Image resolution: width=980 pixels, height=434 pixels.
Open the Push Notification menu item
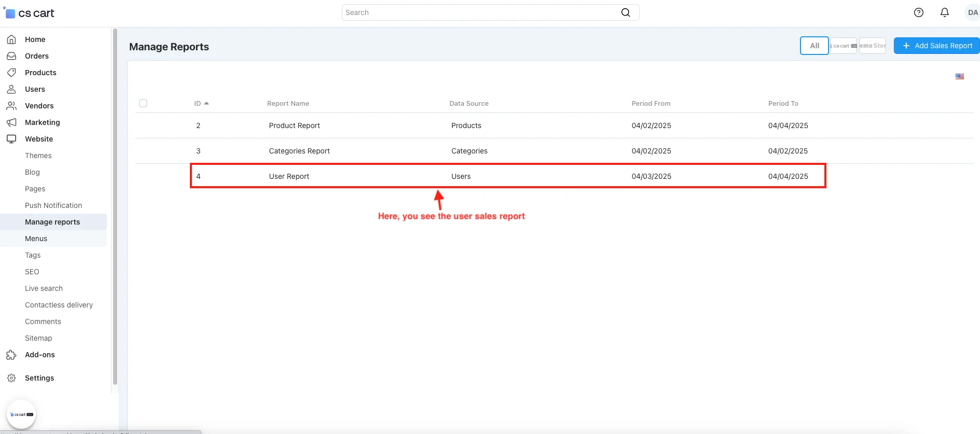53,205
